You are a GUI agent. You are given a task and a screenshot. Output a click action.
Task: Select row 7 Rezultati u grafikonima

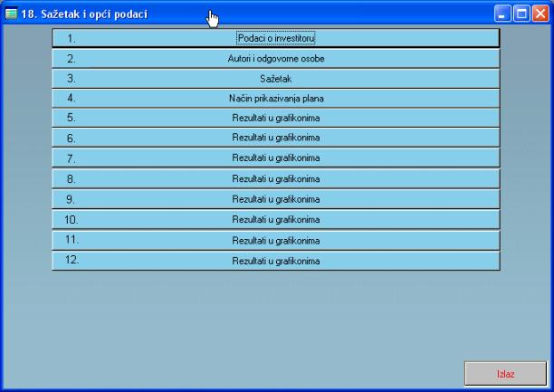276,158
